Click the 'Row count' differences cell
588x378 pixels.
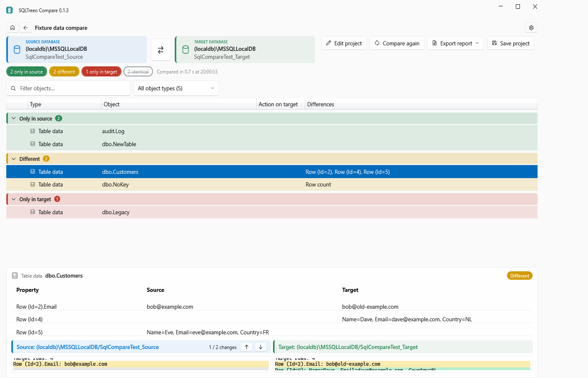click(318, 184)
